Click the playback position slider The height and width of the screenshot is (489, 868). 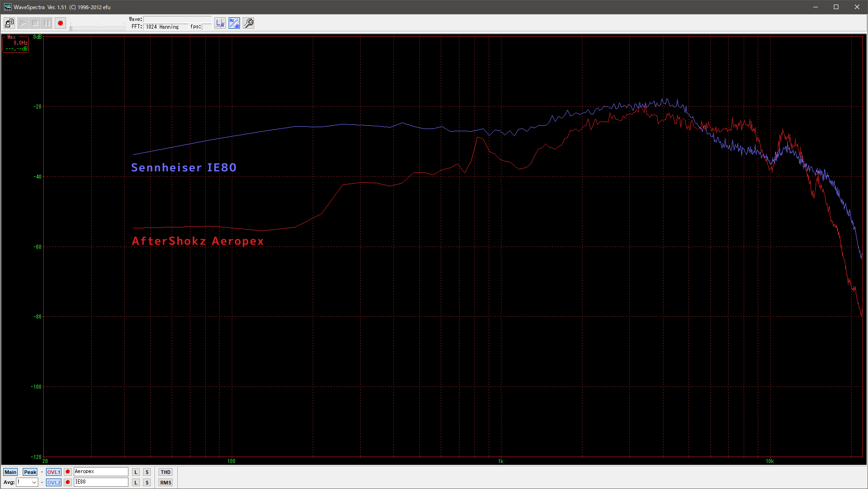point(97,28)
